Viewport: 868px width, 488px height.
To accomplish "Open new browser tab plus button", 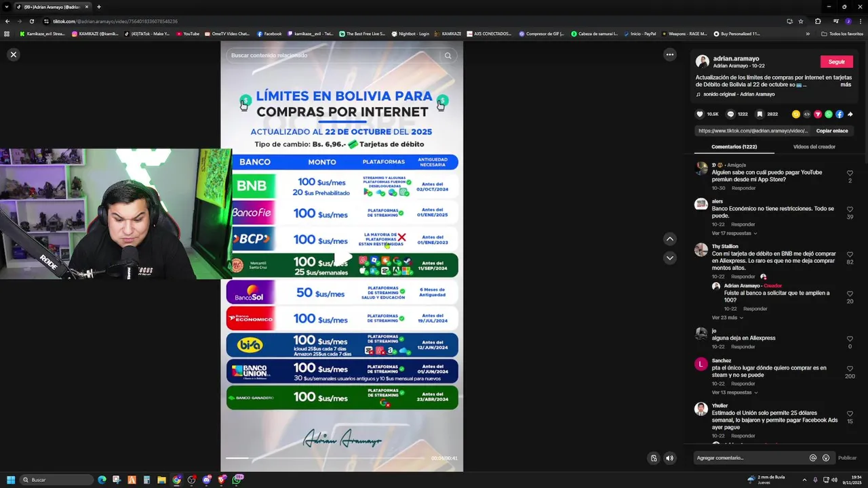I will tap(99, 7).
